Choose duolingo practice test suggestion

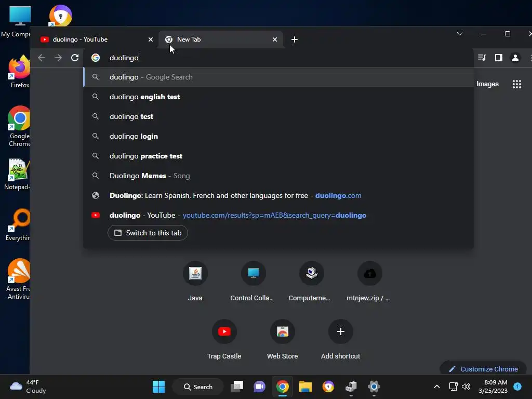pyautogui.click(x=278, y=156)
